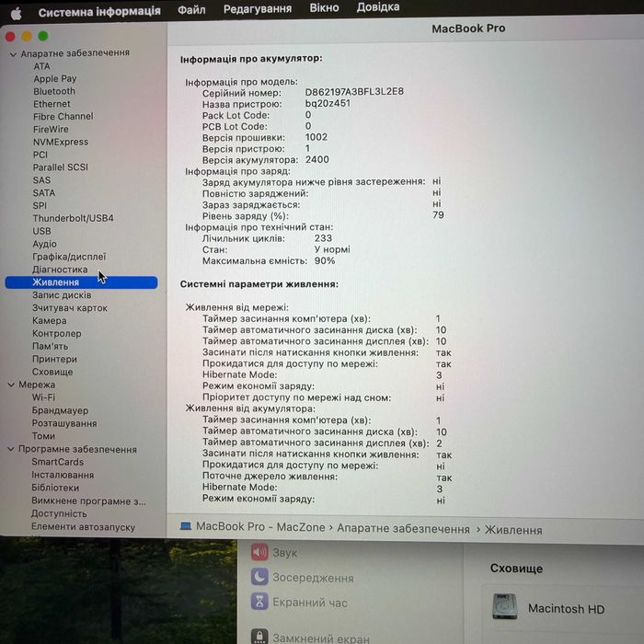Click the maximum capacity value 90%

click(325, 260)
